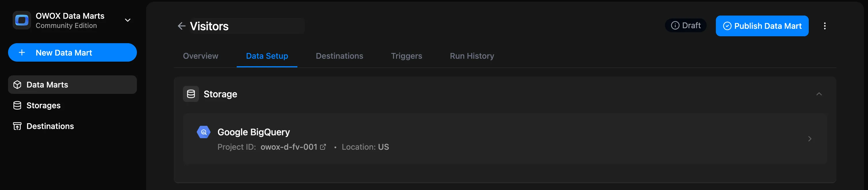
Task: Collapse the Storage section chevron
Action: [819, 94]
